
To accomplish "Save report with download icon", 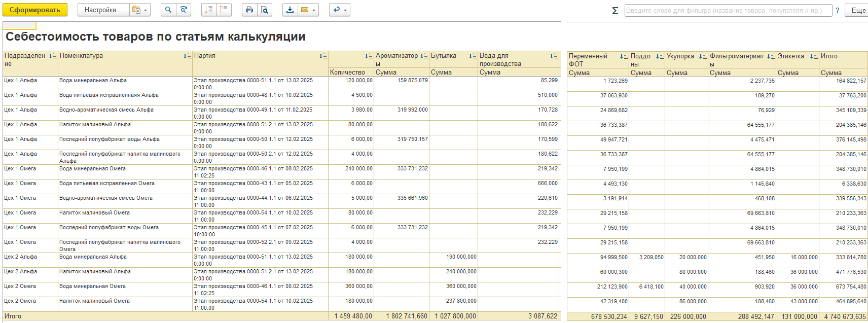I will click(290, 10).
